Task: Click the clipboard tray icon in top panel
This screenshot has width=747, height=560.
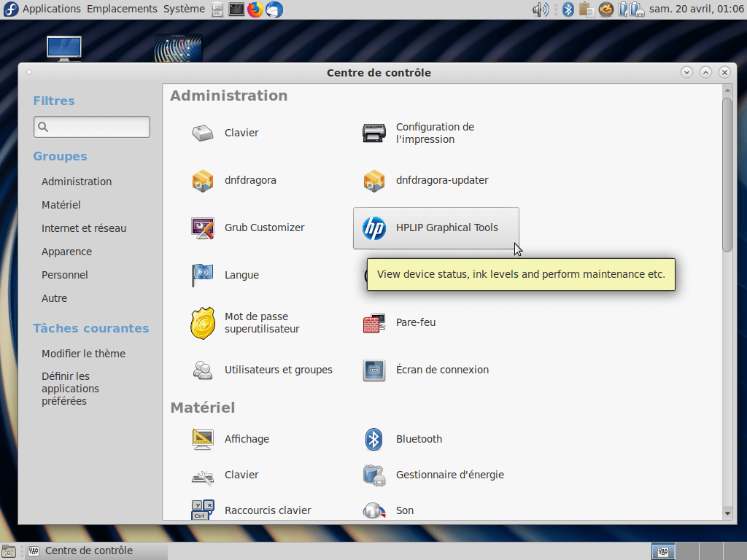Action: 587,9
